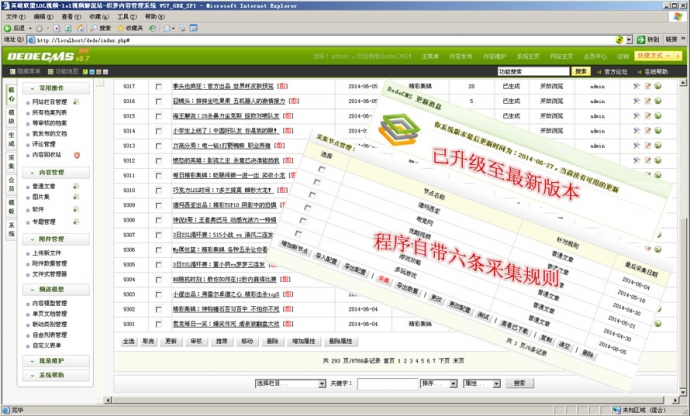This screenshot has height=416, width=690.
Task: Tick the checkbox for article 9315
Action: tap(158, 116)
